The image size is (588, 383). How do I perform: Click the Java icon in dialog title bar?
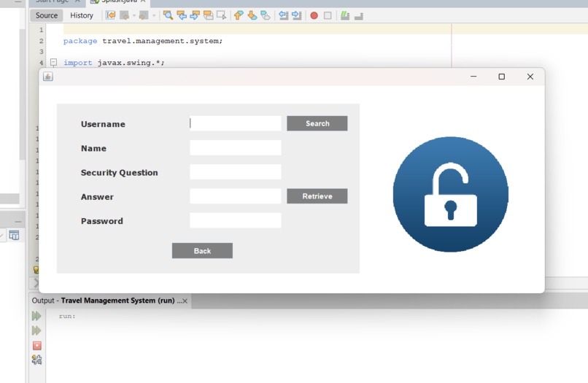(x=48, y=77)
